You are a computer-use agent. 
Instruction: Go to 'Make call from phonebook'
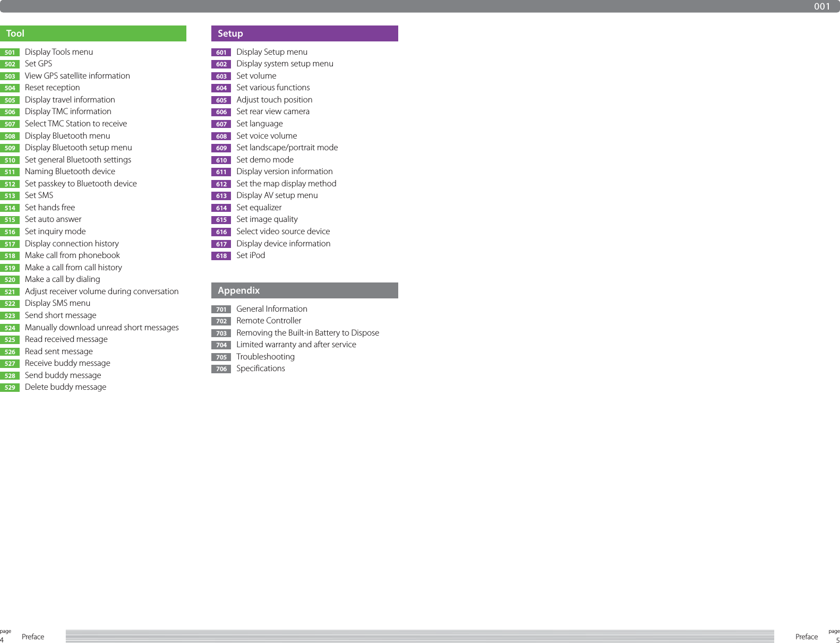pyautogui.click(x=72, y=255)
